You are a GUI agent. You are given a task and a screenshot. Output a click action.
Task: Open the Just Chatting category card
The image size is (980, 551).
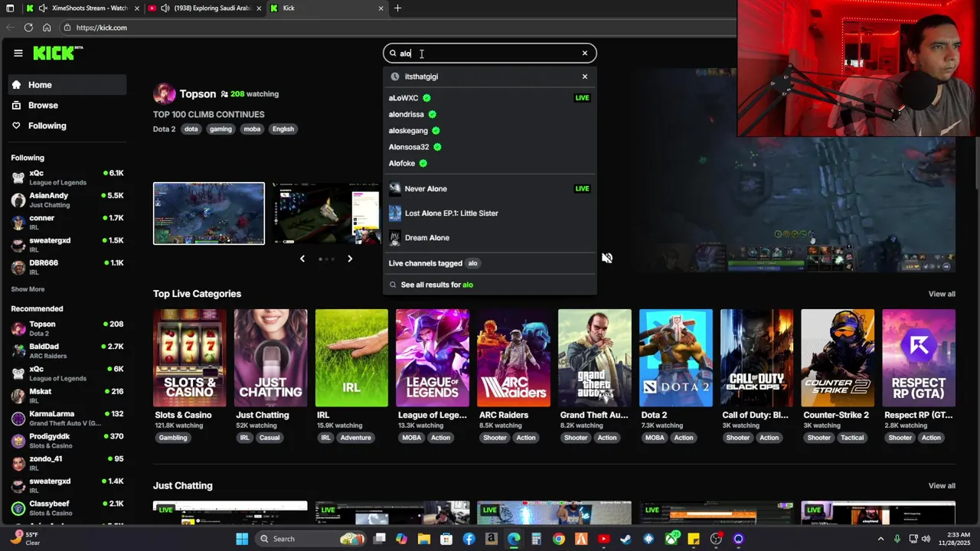coord(270,358)
